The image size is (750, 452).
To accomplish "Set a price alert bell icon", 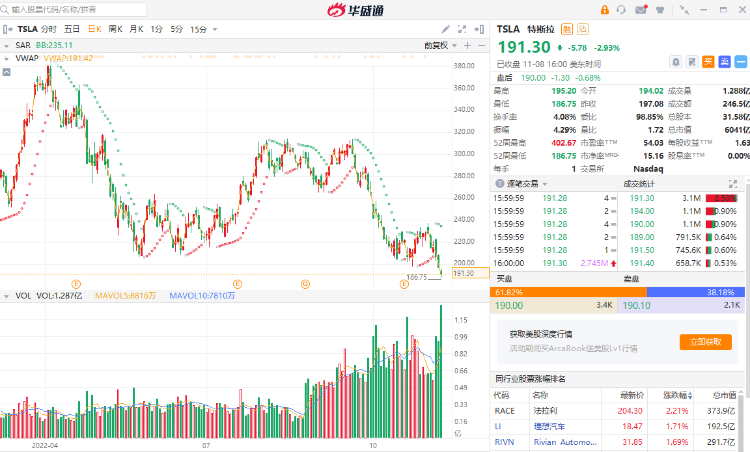I will [675, 62].
